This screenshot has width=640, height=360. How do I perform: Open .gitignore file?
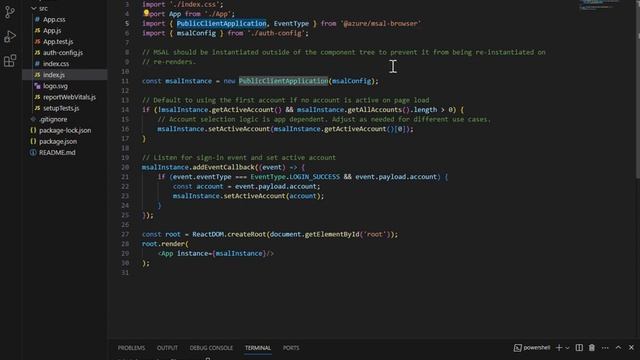(x=53, y=119)
